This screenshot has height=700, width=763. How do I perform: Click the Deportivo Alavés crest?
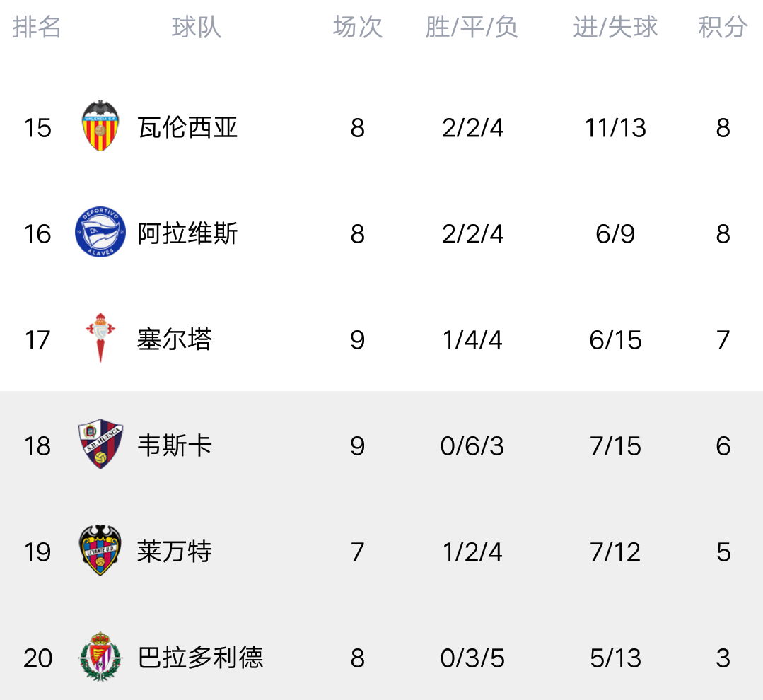click(100, 233)
